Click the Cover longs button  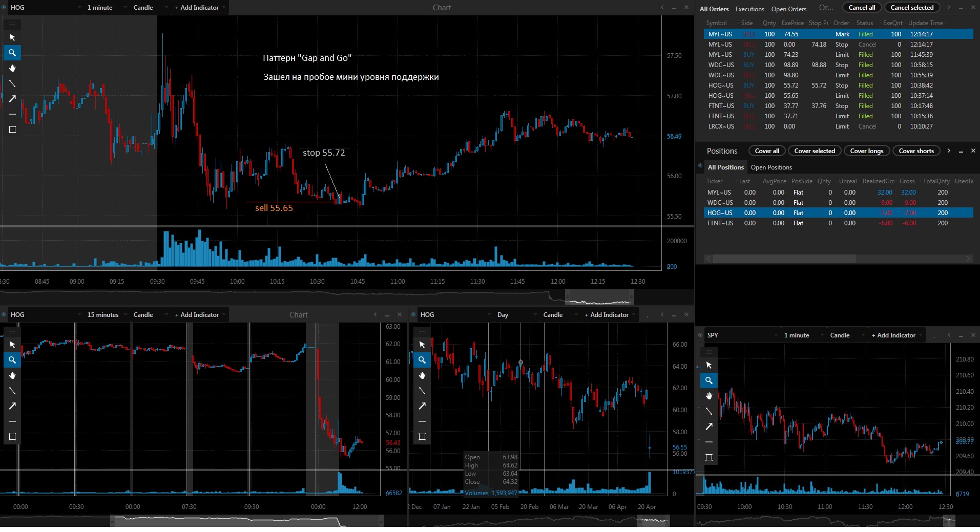click(x=866, y=151)
